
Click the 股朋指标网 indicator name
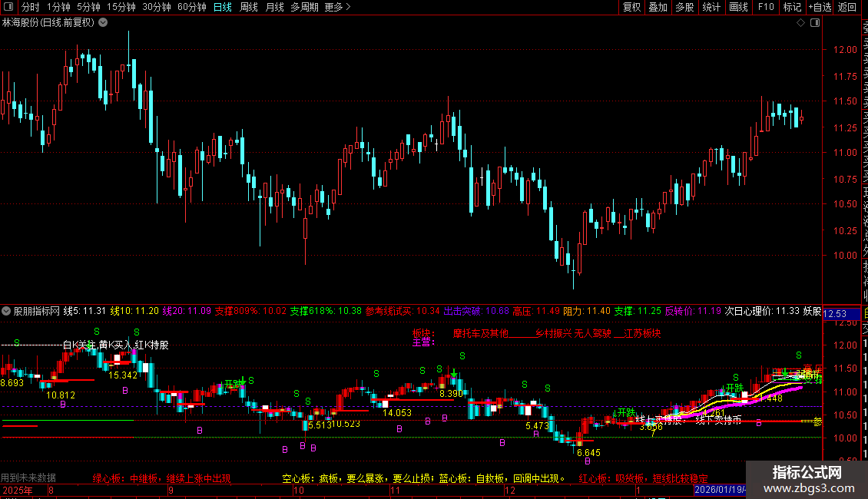click(x=37, y=311)
